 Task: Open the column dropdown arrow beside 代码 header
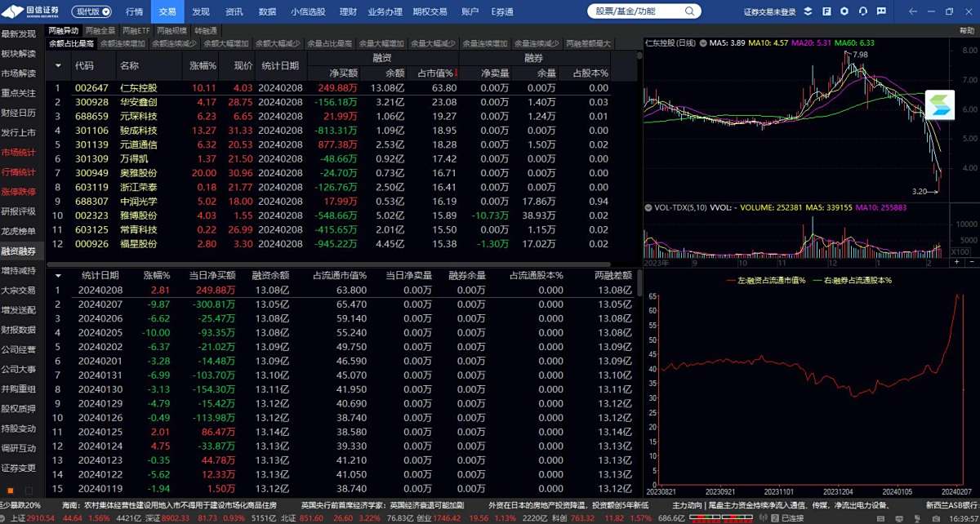click(x=59, y=65)
